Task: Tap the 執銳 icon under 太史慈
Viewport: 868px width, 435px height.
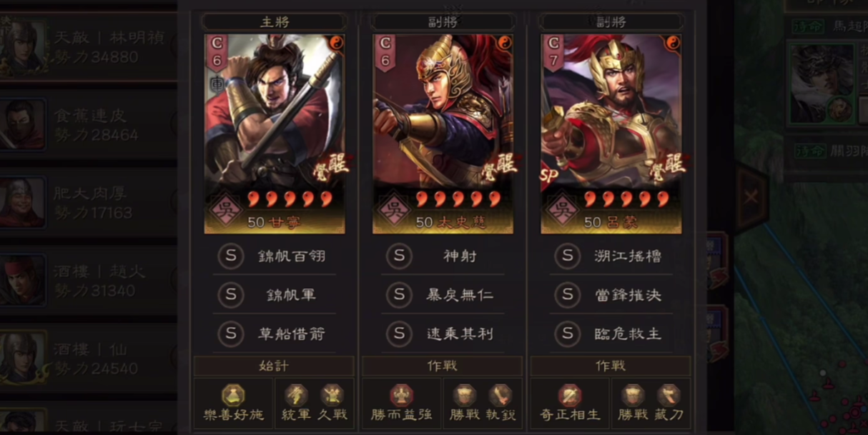Action: (500, 396)
